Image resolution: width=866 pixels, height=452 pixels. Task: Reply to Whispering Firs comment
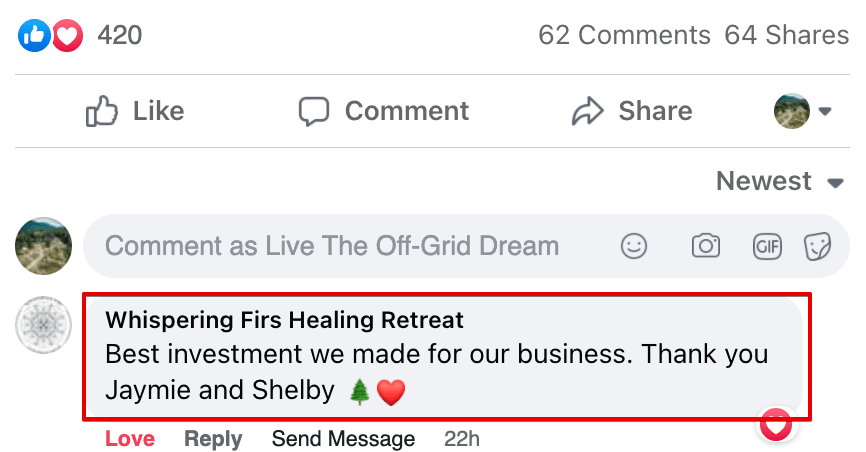pyautogui.click(x=213, y=439)
